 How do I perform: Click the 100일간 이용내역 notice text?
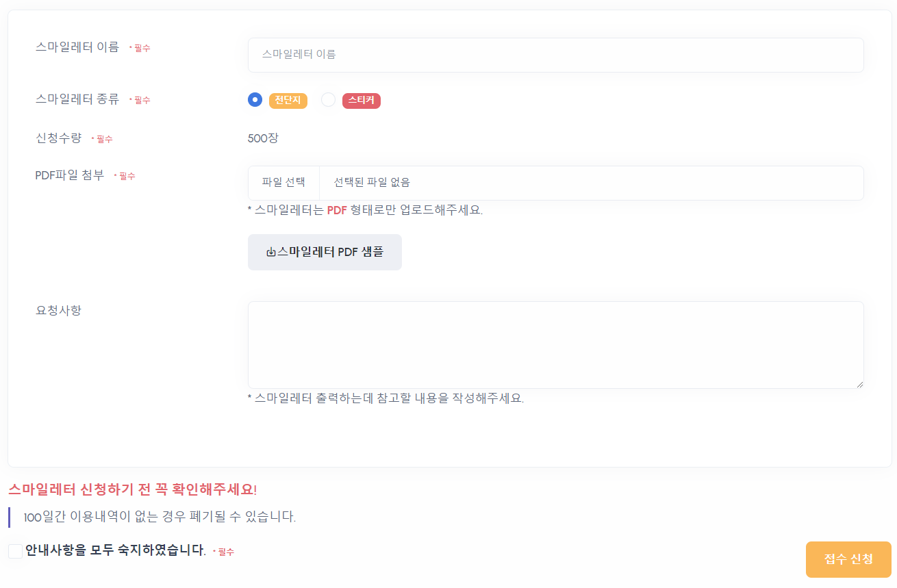(160, 517)
